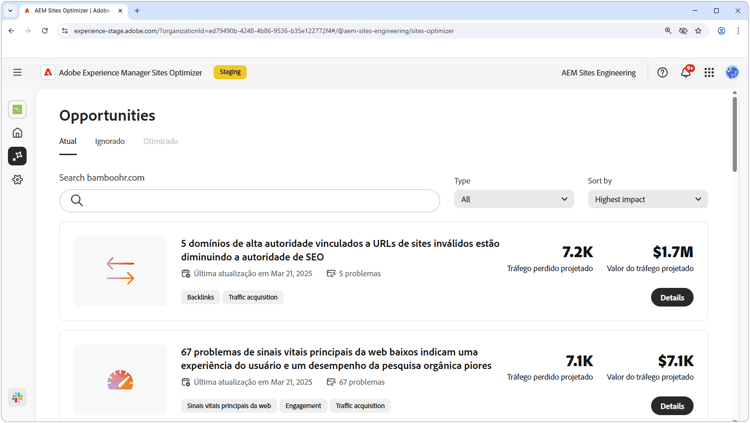Viewport: 750px width, 423px height.
Task: Open Settings gear in sidebar
Action: pos(17,179)
